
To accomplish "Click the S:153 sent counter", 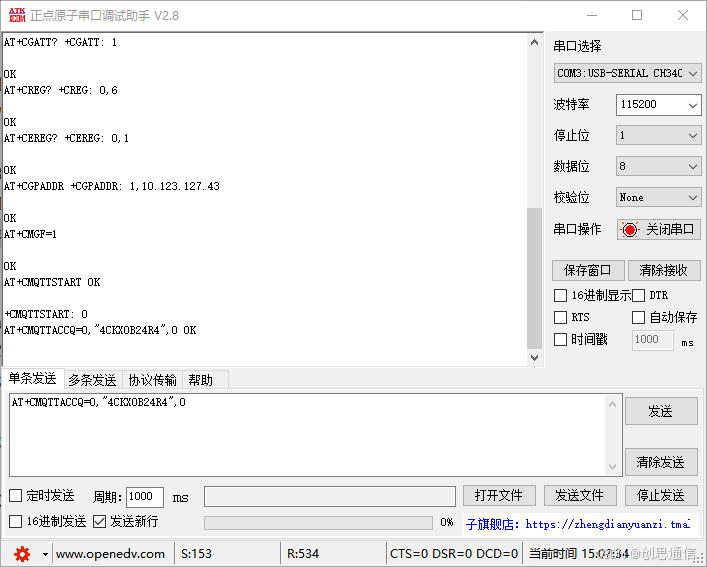I will [x=196, y=554].
